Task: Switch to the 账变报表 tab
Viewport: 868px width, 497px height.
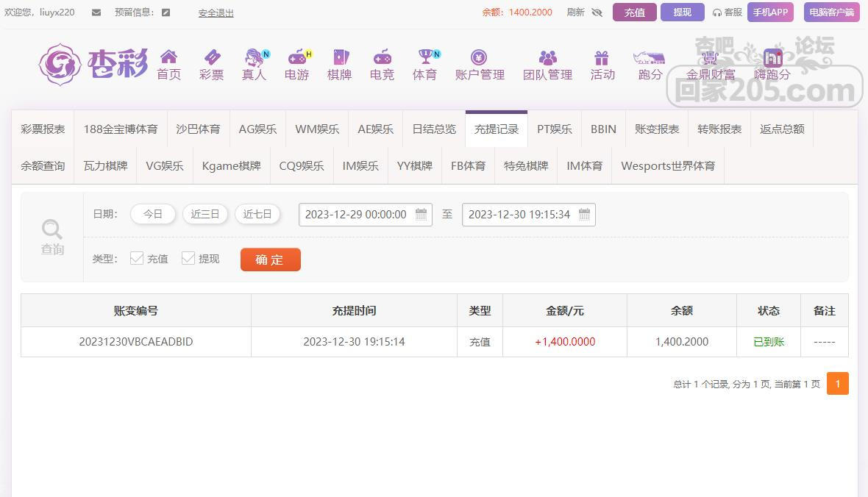Action: (657, 129)
